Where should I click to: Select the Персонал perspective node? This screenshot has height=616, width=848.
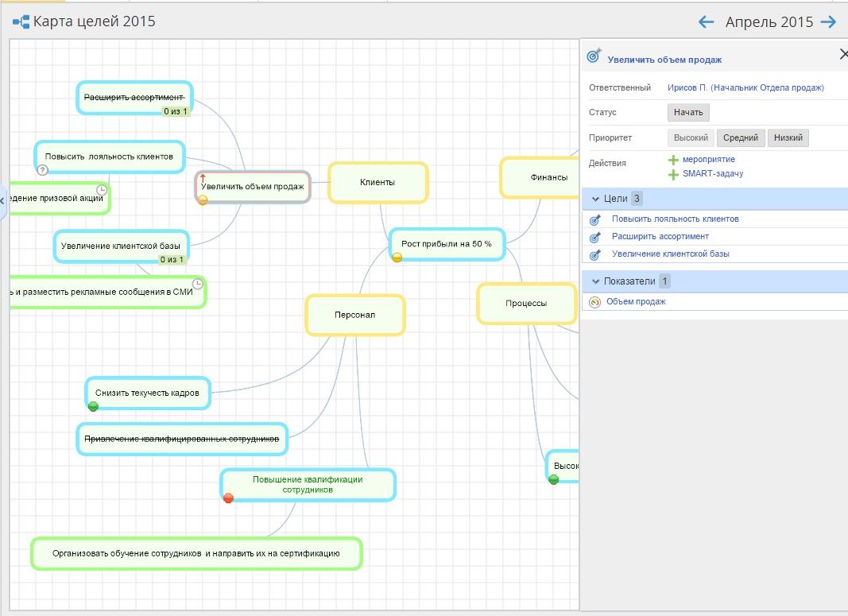[354, 315]
